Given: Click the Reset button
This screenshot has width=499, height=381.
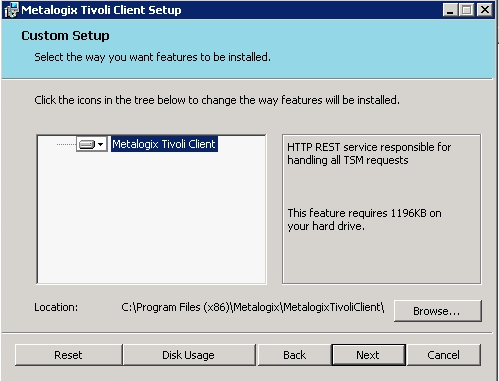Looking at the screenshot, I should pyautogui.click(x=68, y=355).
